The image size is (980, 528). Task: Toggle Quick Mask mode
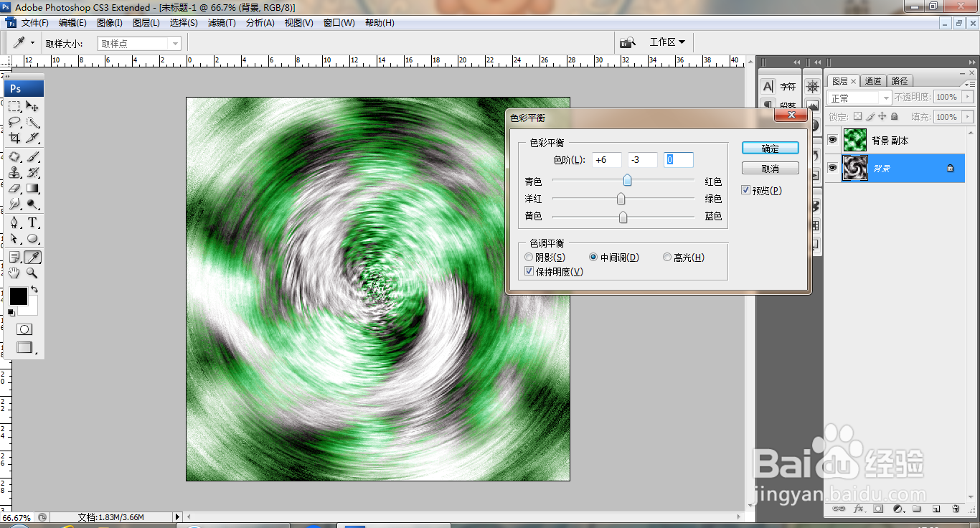(24, 329)
